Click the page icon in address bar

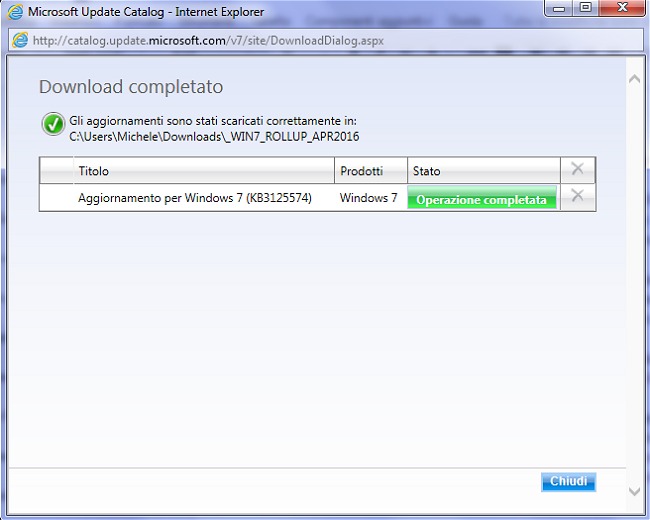click(x=20, y=40)
